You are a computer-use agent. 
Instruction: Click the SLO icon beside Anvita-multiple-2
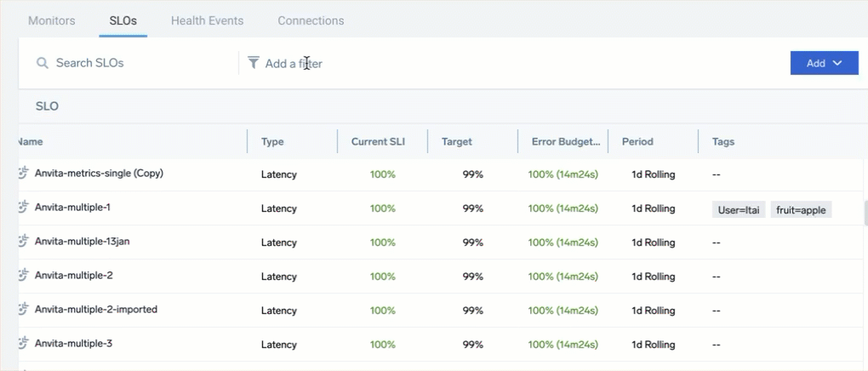pyautogui.click(x=24, y=276)
